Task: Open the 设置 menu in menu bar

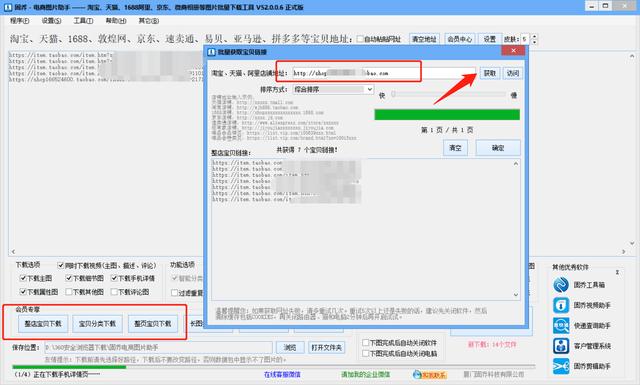Action: [x=51, y=20]
